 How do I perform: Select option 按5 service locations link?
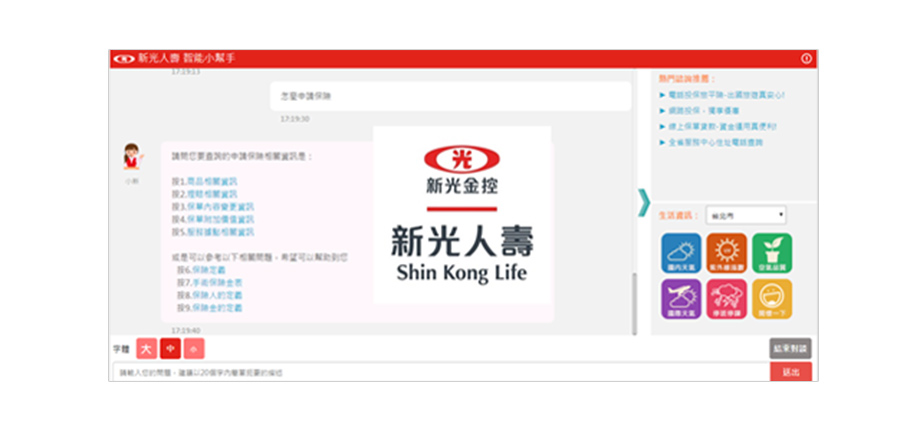[x=221, y=232]
